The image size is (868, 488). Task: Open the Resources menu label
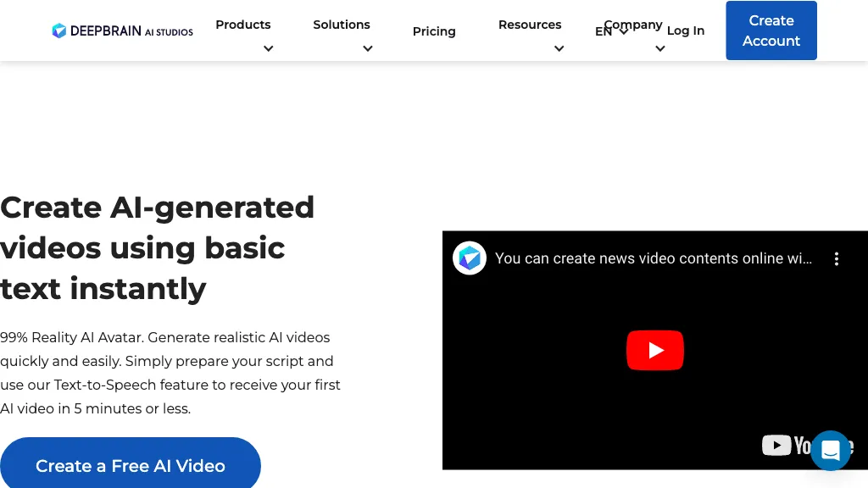tap(530, 25)
